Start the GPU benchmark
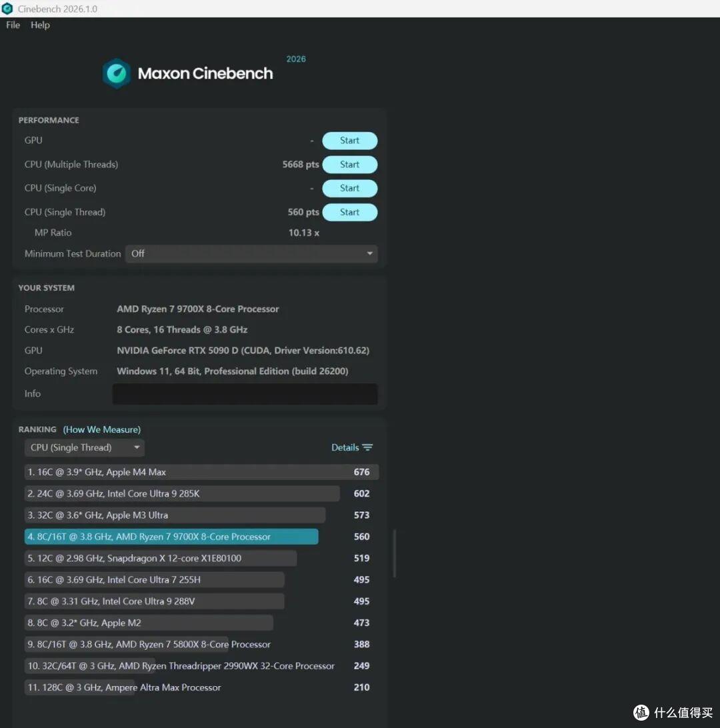 (x=349, y=141)
